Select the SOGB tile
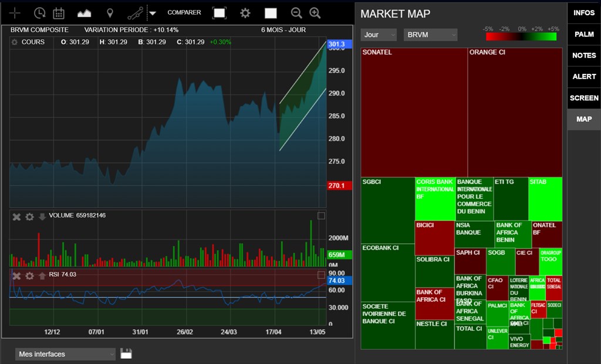 click(501, 261)
